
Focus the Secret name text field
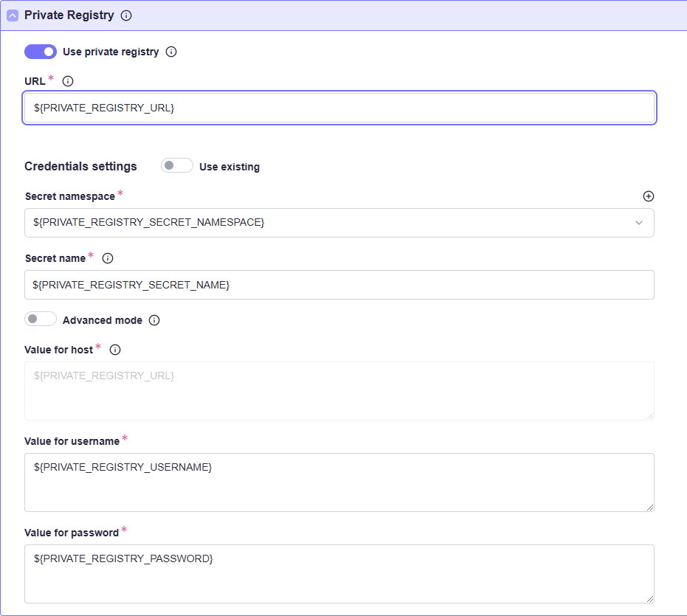tap(339, 285)
